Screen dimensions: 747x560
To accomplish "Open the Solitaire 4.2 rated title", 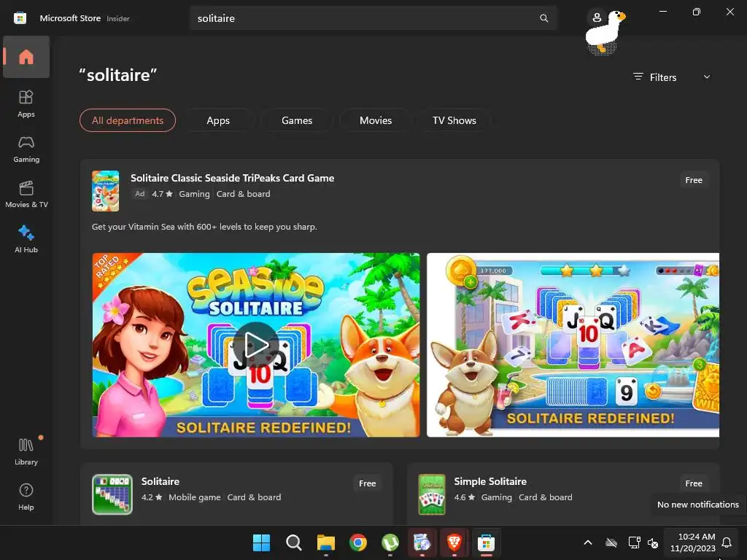I will pos(160,481).
